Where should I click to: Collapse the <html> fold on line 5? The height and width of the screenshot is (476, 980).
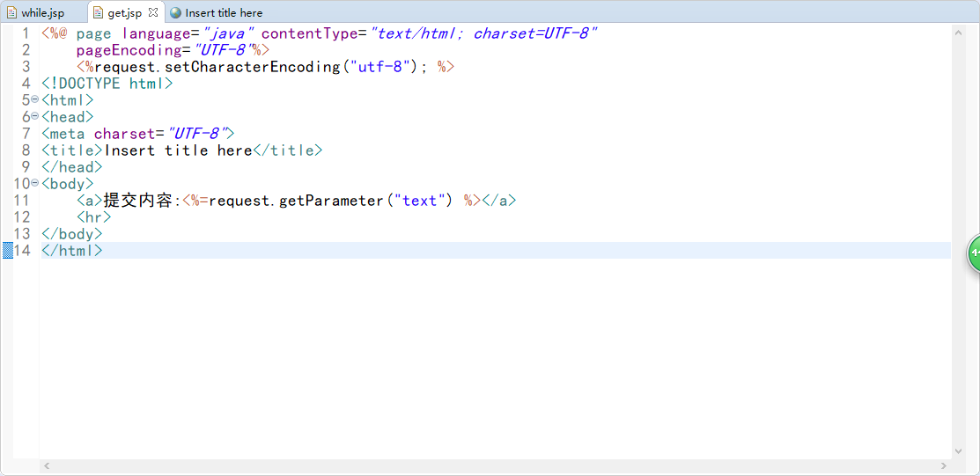35,99
